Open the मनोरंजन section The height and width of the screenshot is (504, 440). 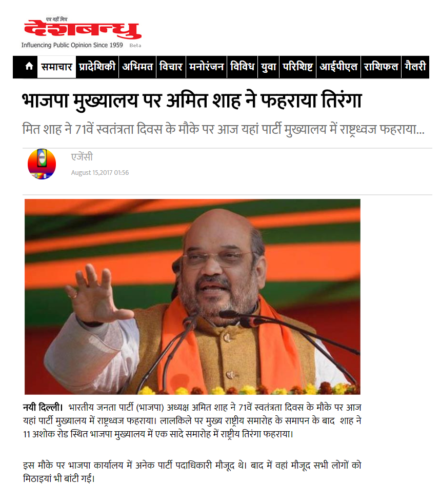[x=206, y=67]
